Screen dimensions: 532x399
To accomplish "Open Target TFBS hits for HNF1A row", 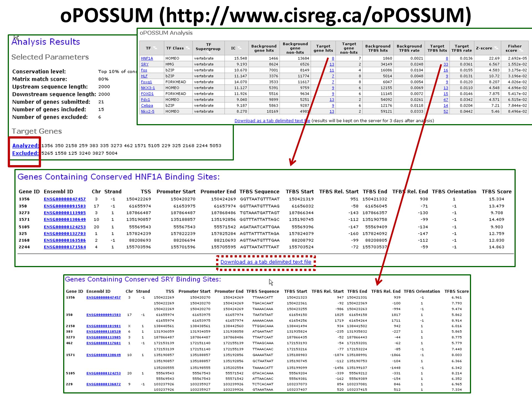I will point(447,58).
